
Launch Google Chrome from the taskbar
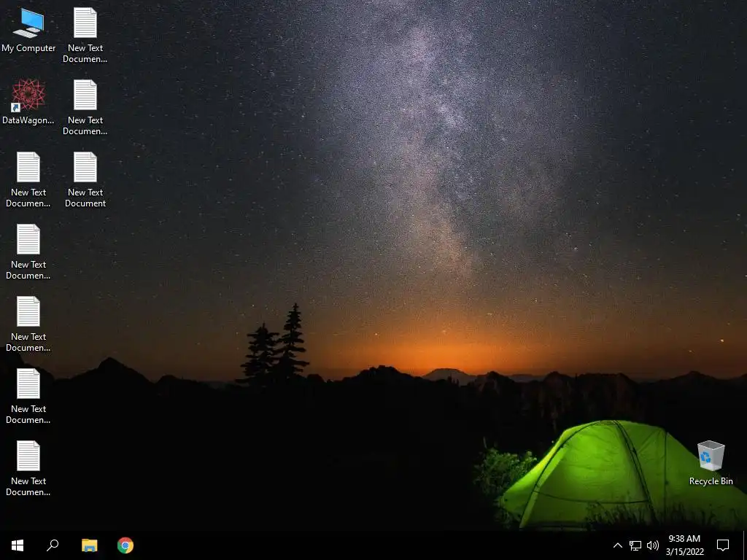tap(125, 545)
